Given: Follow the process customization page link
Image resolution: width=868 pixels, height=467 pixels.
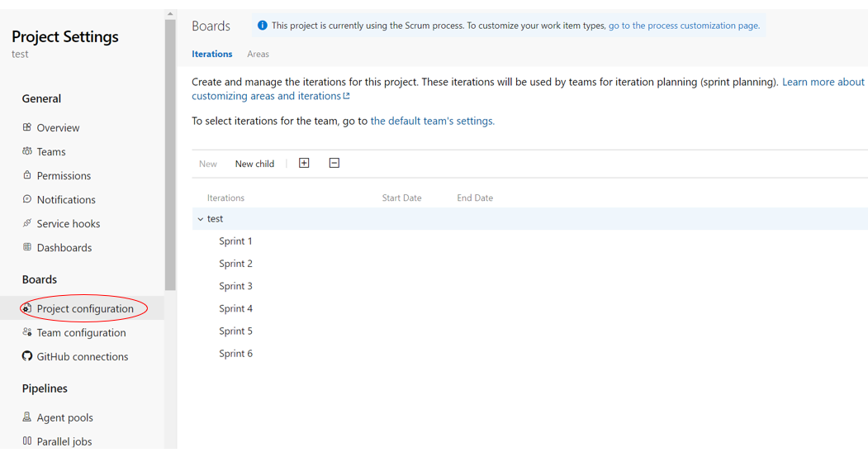Looking at the screenshot, I should [684, 26].
